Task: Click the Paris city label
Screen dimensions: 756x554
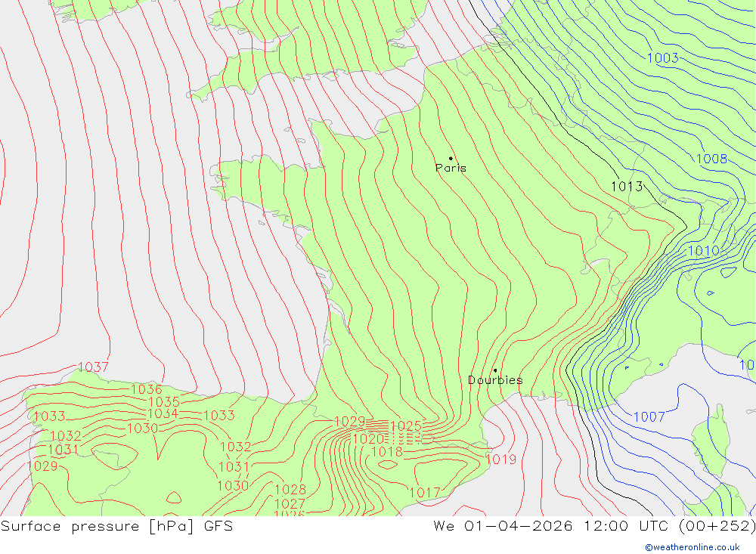Action: pyautogui.click(x=451, y=168)
